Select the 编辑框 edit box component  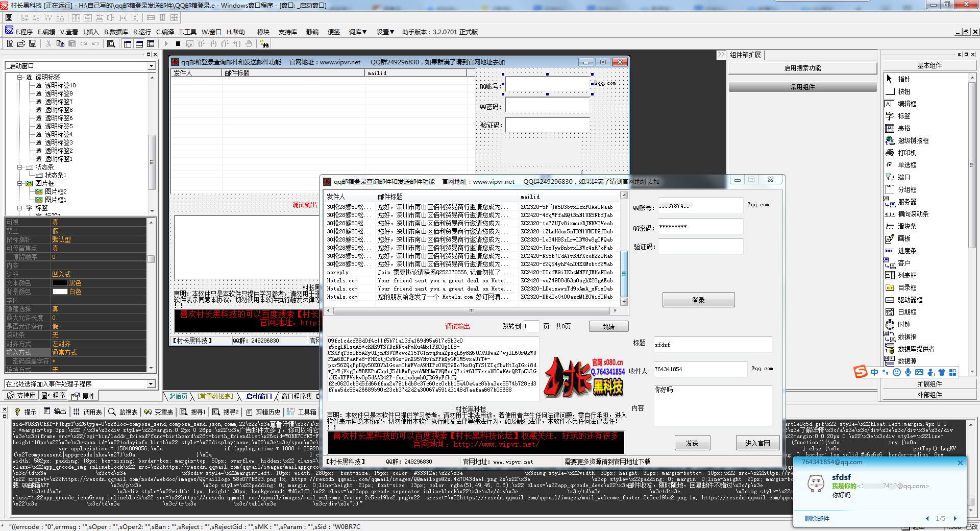click(x=906, y=104)
